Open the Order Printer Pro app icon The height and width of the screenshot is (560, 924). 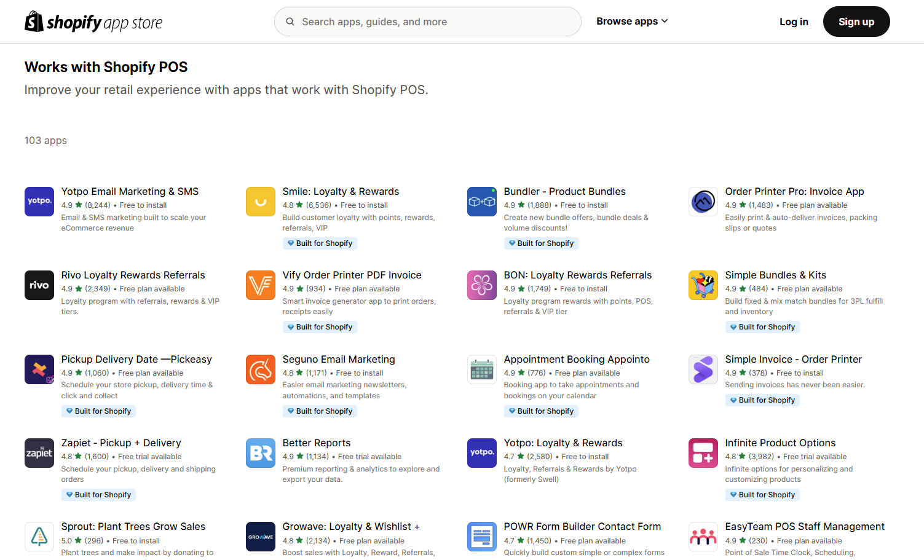click(x=703, y=202)
